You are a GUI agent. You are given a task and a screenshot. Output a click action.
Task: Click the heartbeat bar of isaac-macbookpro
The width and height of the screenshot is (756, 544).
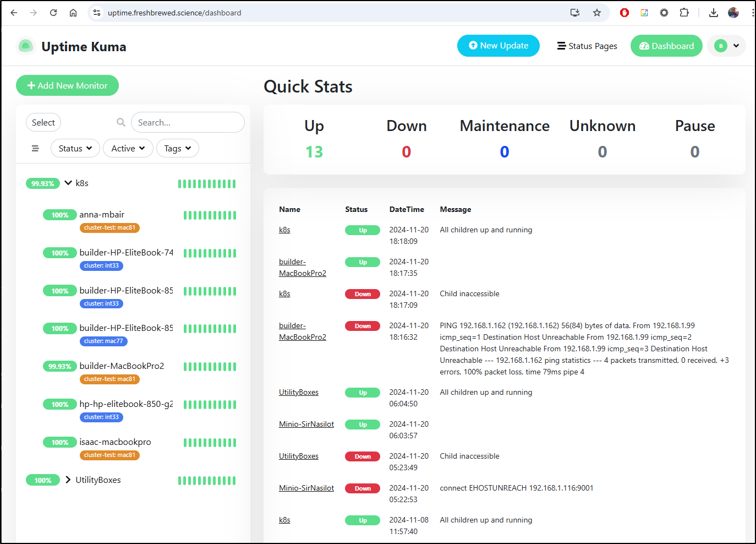click(x=210, y=443)
